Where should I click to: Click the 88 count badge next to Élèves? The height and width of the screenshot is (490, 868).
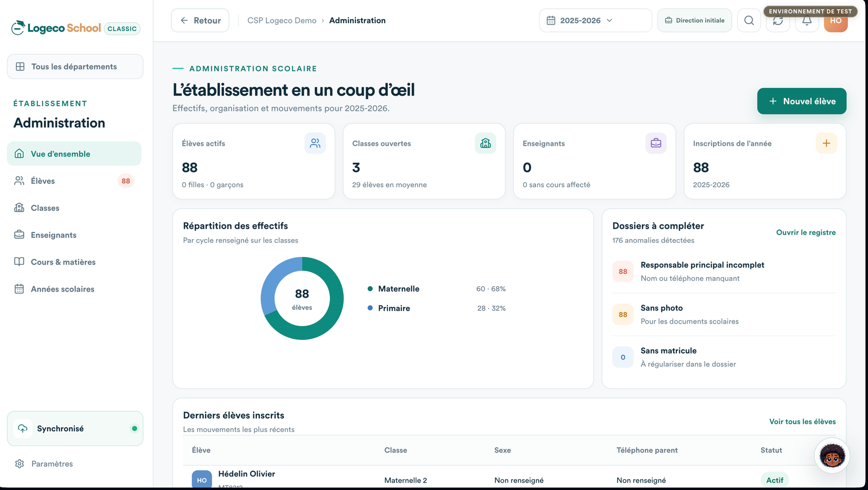[126, 181]
